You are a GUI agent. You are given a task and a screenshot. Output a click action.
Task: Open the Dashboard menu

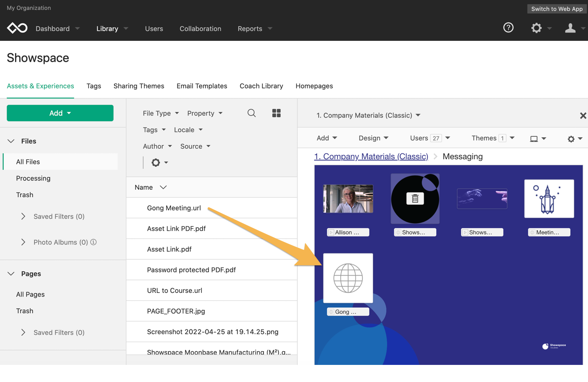[x=58, y=28]
